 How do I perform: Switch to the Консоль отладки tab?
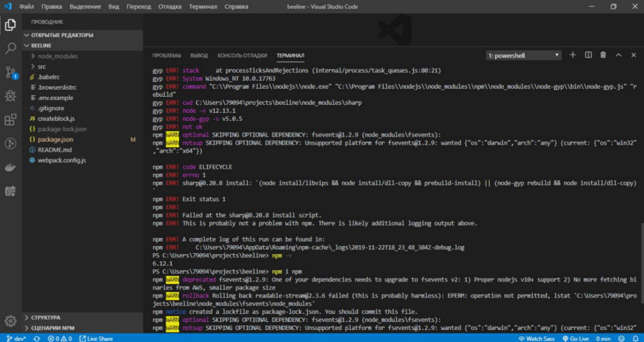242,55
